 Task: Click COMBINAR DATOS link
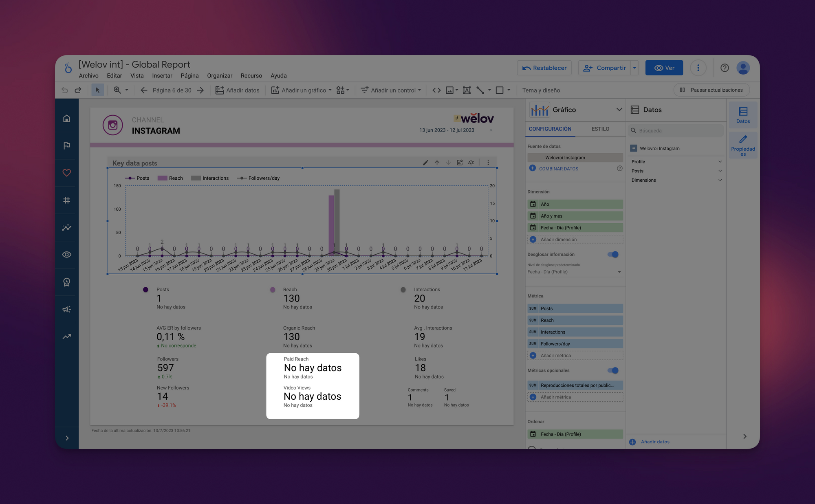(x=559, y=169)
